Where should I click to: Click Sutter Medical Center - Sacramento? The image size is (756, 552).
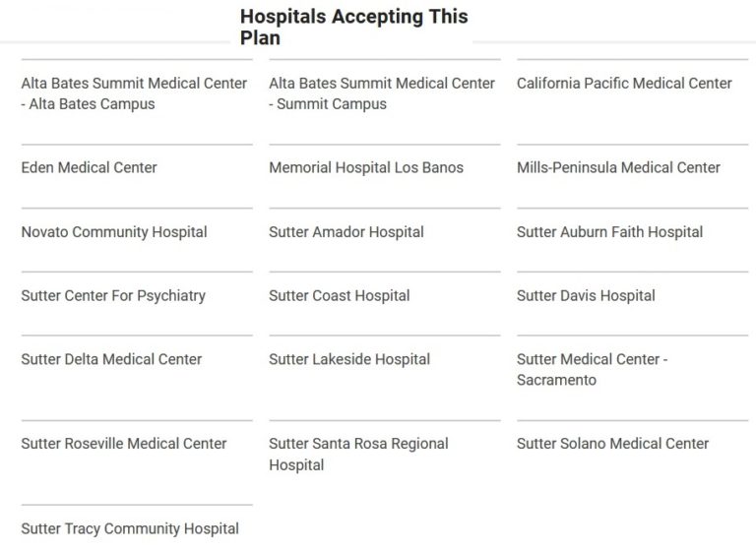[593, 370]
